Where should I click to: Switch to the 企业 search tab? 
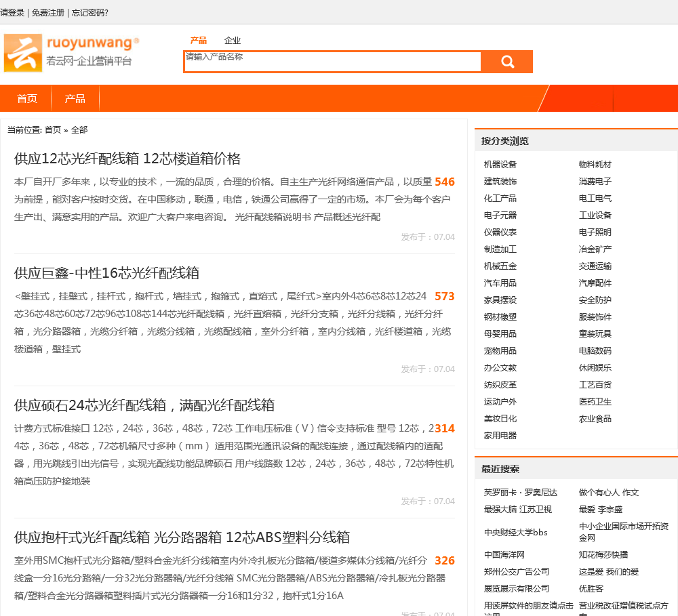click(x=233, y=41)
